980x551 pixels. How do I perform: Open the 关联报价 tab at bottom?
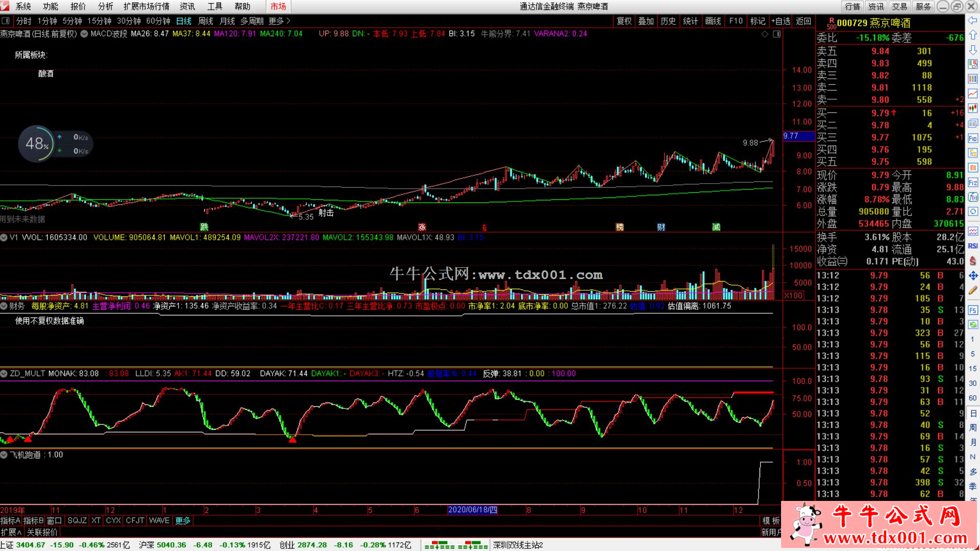coord(42,533)
